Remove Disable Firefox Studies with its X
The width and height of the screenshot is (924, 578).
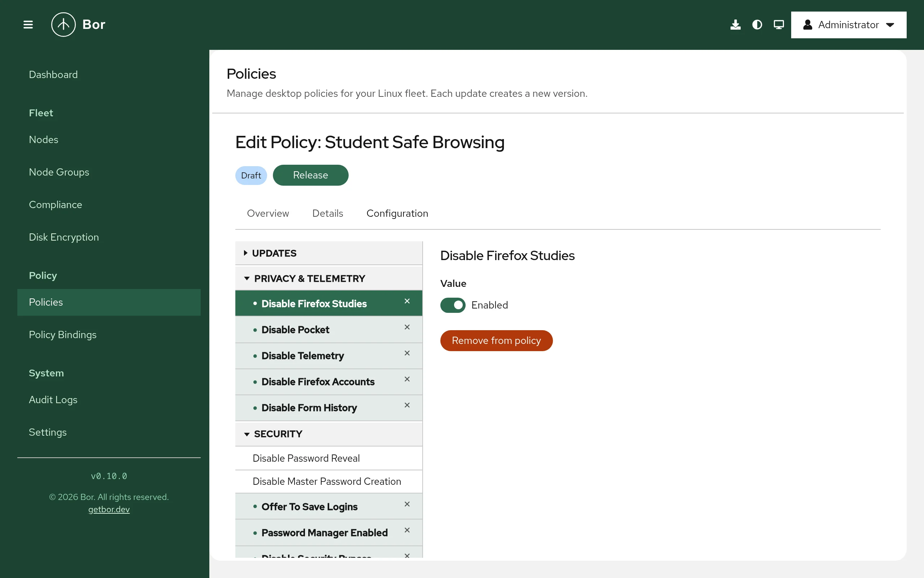[x=407, y=301]
